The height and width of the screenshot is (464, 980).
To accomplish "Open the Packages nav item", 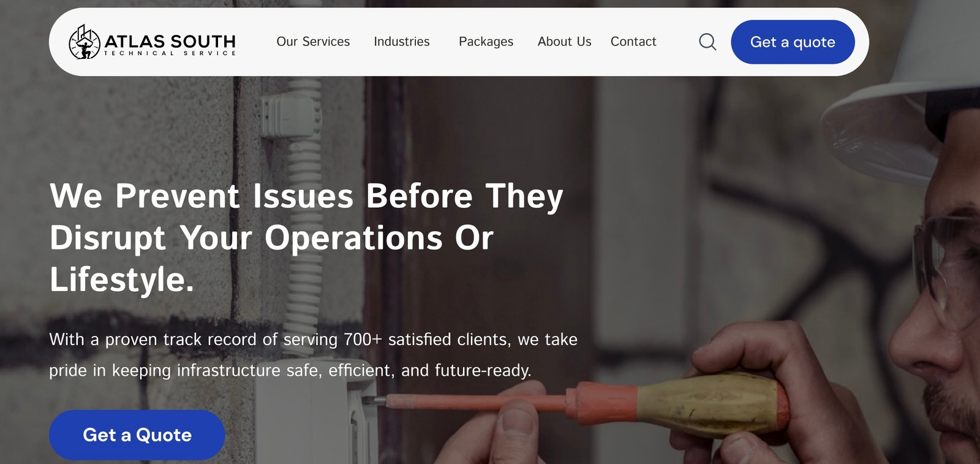I will [486, 42].
